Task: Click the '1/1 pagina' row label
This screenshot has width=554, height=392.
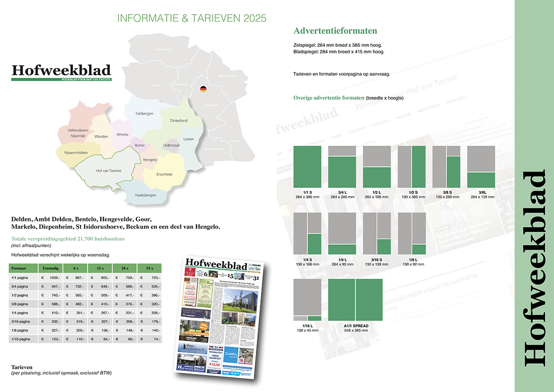Action: [20, 278]
